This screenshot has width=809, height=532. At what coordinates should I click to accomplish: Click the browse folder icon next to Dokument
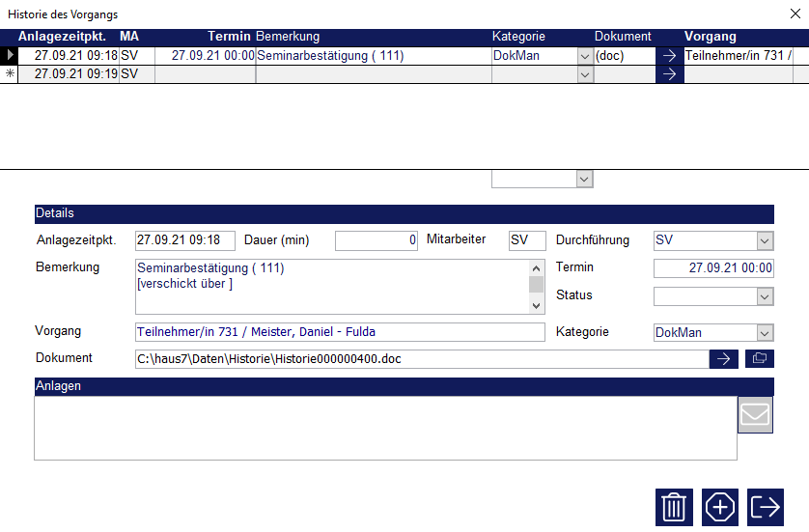tap(760, 358)
